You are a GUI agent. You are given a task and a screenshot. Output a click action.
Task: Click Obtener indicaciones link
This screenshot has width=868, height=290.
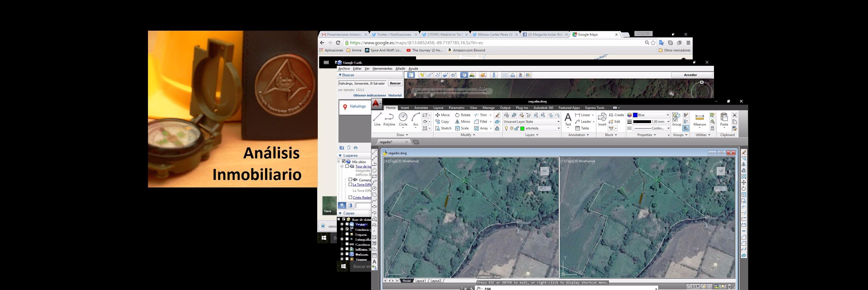[369, 96]
